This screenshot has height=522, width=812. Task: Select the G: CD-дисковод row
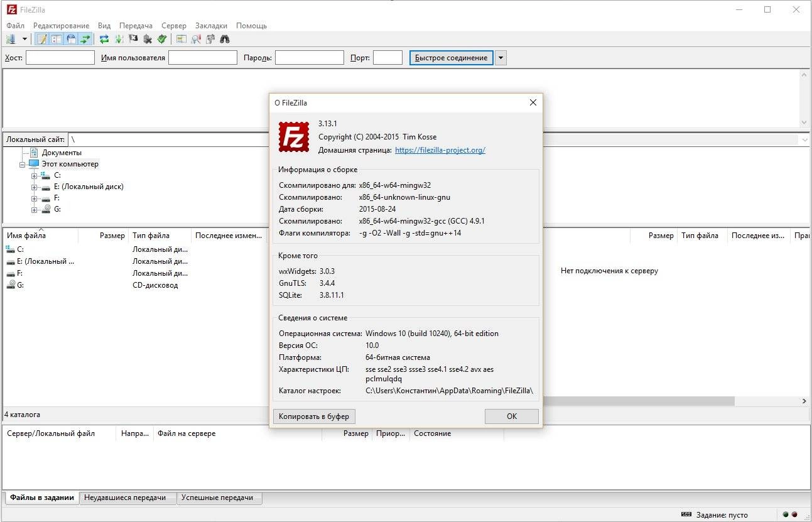pos(136,285)
